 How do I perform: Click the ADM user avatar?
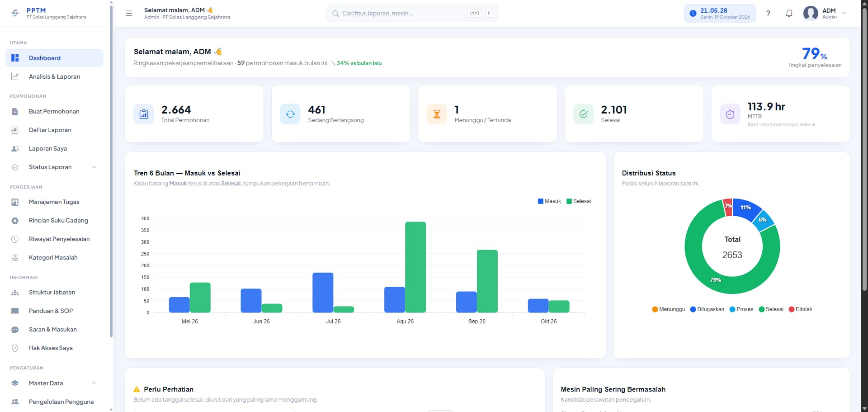811,13
